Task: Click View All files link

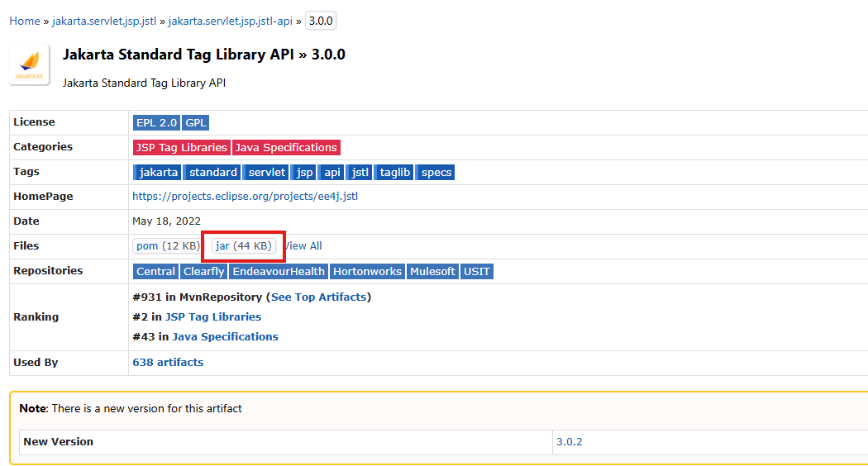Action: coord(303,245)
